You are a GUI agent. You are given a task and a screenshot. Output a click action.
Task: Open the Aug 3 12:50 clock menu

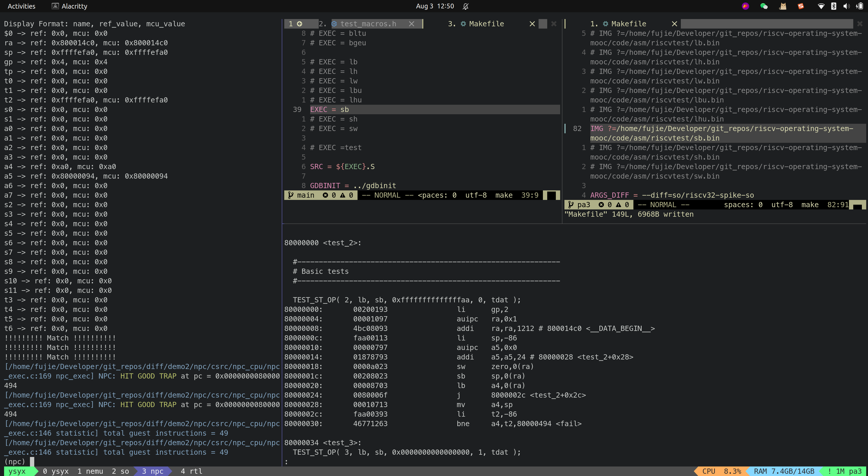coord(435,6)
